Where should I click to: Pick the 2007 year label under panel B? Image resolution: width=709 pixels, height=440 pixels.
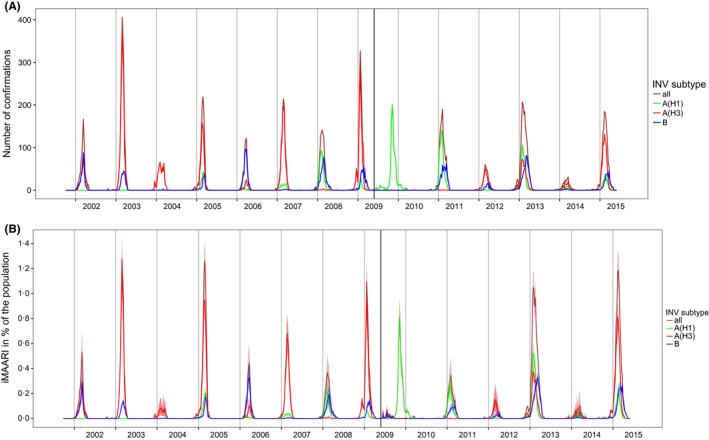click(x=302, y=435)
